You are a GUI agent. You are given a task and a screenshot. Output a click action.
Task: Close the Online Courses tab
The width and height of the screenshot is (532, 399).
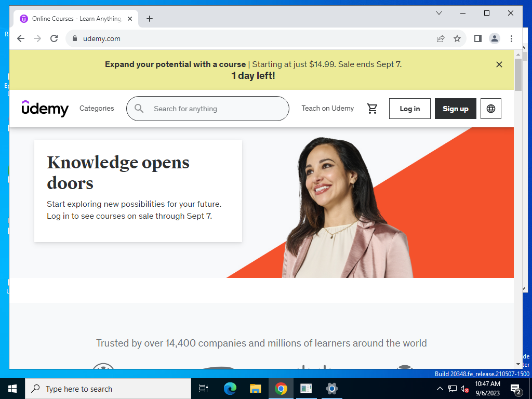click(130, 19)
